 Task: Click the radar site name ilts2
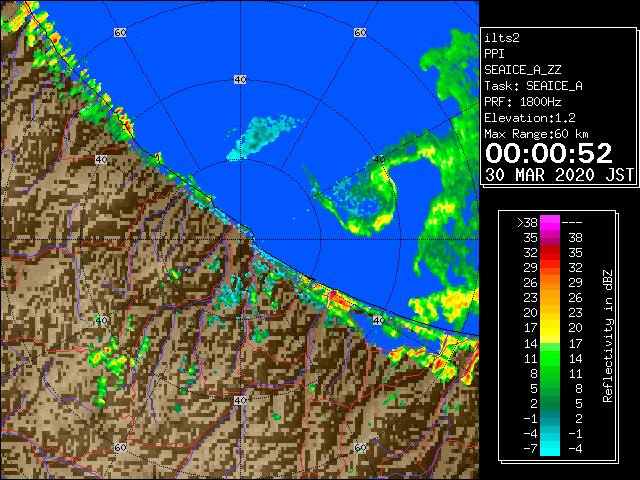pos(502,38)
